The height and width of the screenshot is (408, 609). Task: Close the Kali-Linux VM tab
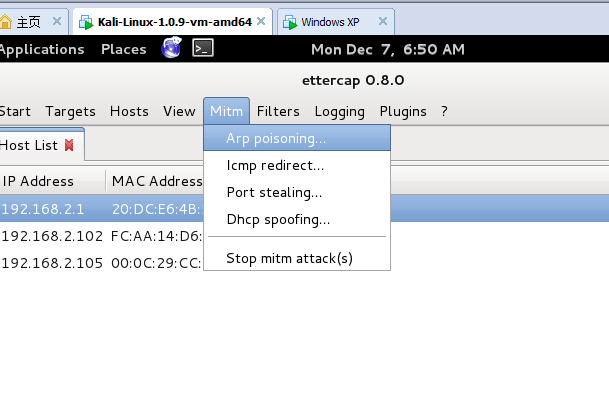[261, 21]
